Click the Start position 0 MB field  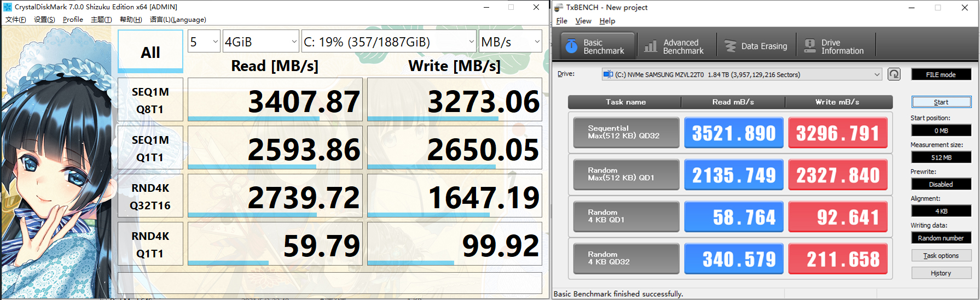[x=941, y=131]
